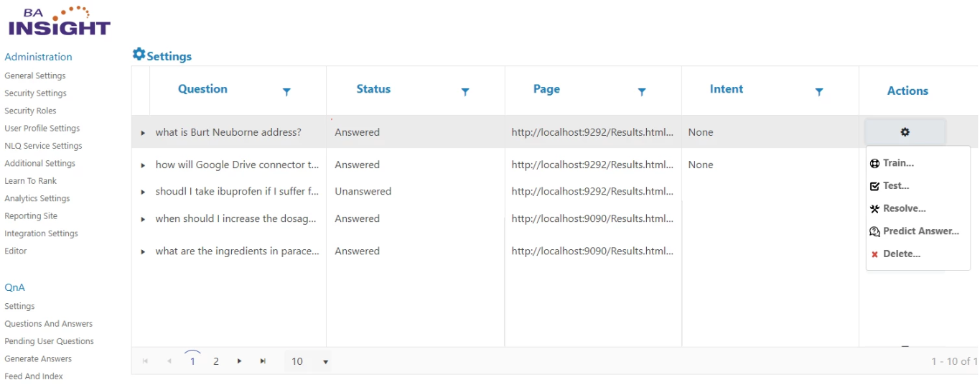This screenshot has height=385, width=980.
Task: Go to page 2 of the grid
Action: click(x=215, y=361)
